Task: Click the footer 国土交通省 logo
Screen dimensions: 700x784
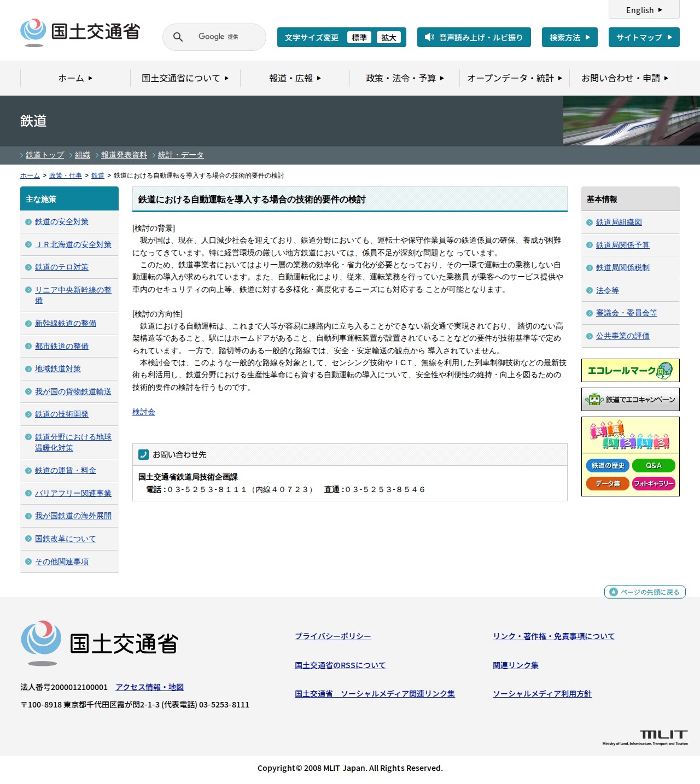Action: click(x=100, y=643)
